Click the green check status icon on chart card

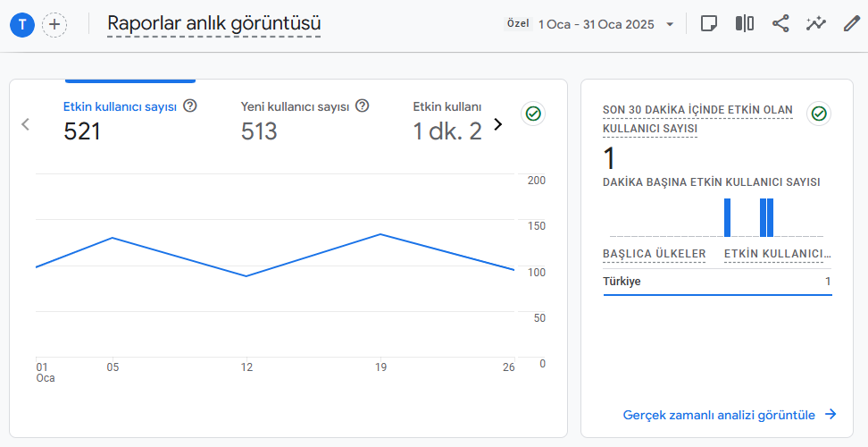click(533, 114)
